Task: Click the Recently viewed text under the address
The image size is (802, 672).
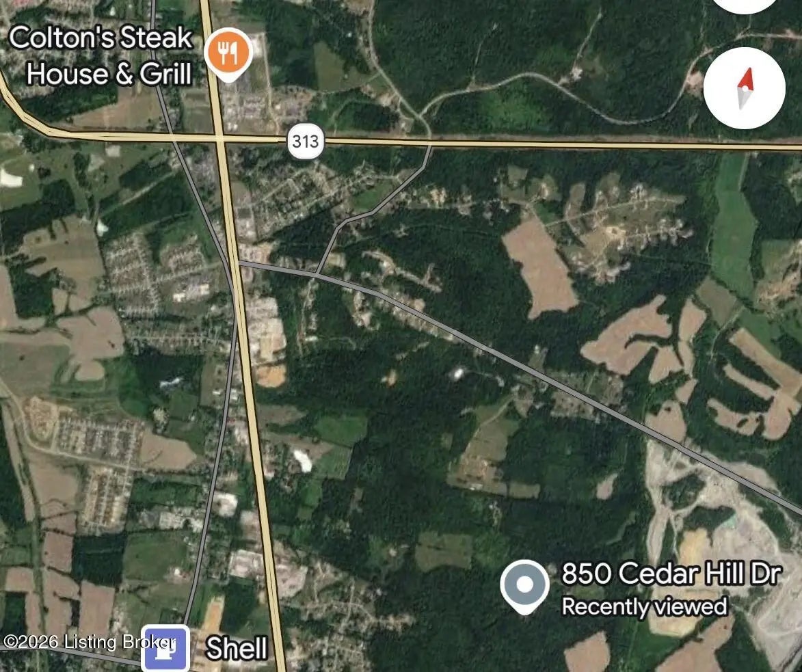Action: tap(644, 606)
